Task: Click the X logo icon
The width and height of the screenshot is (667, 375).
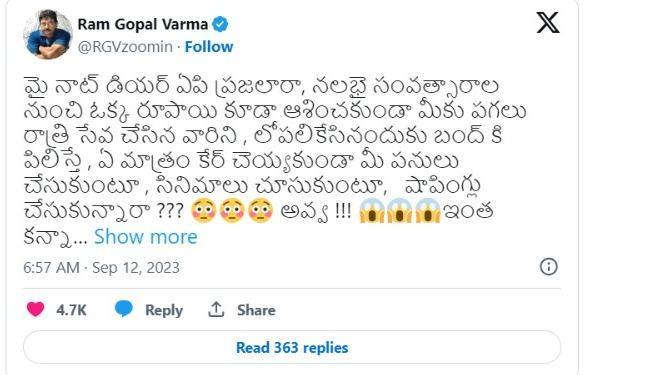Action: [x=547, y=23]
